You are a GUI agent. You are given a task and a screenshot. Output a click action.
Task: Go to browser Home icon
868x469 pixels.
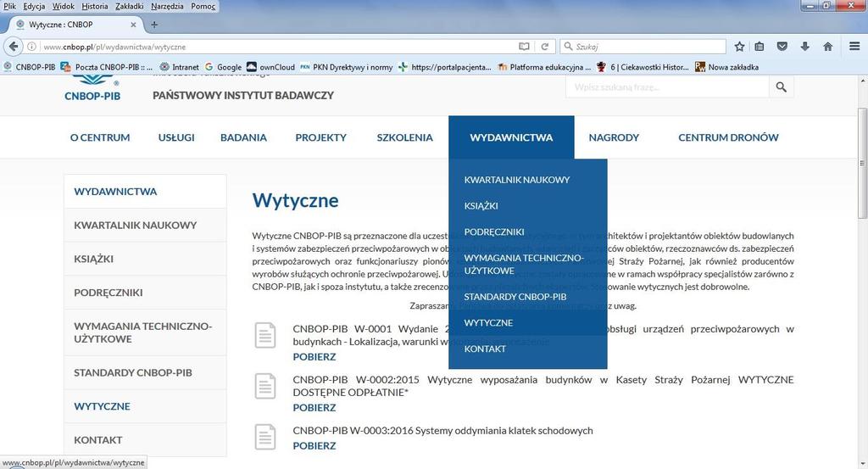tap(827, 47)
